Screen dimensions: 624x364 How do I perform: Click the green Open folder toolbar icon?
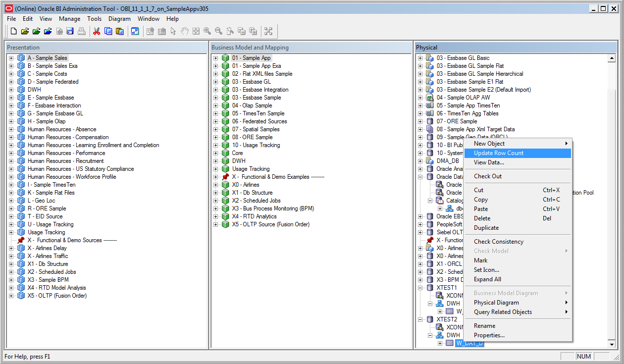click(36, 31)
